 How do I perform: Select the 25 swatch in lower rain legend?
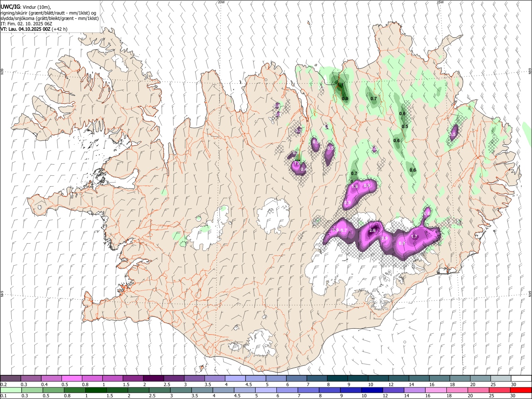coord(500,390)
